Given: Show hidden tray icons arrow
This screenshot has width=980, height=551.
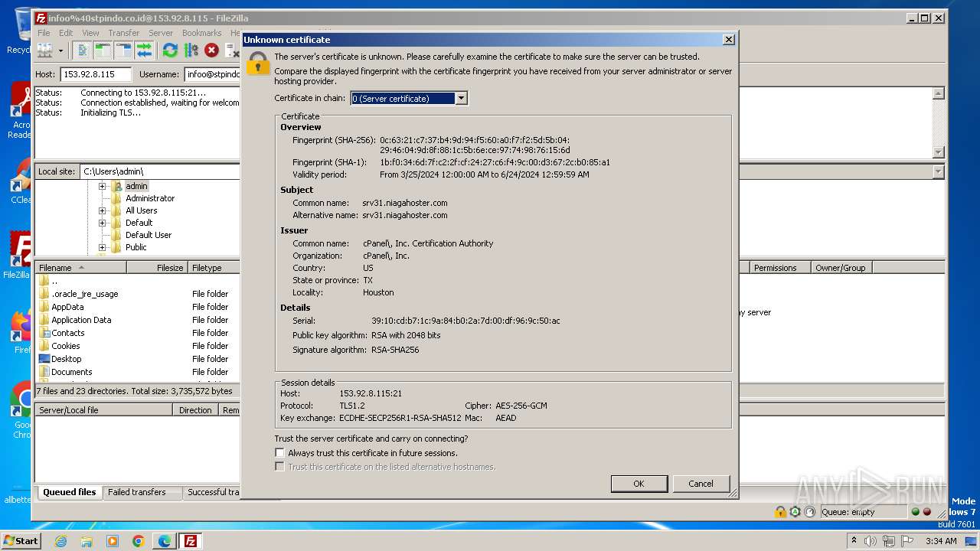Looking at the screenshot, I should tap(852, 541).
